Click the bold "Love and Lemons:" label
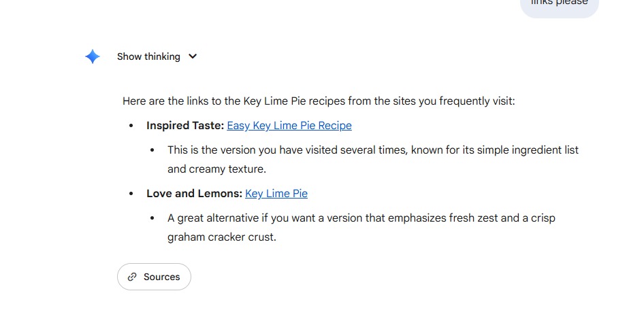 (x=194, y=194)
